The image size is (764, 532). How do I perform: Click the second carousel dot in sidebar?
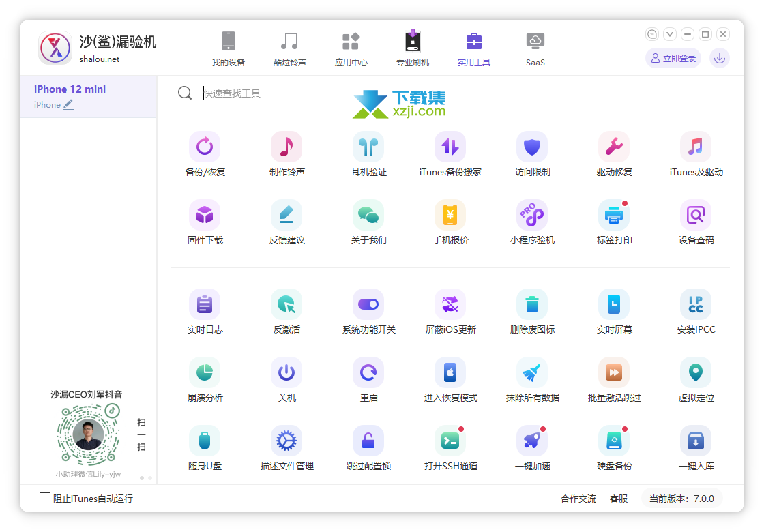150,478
